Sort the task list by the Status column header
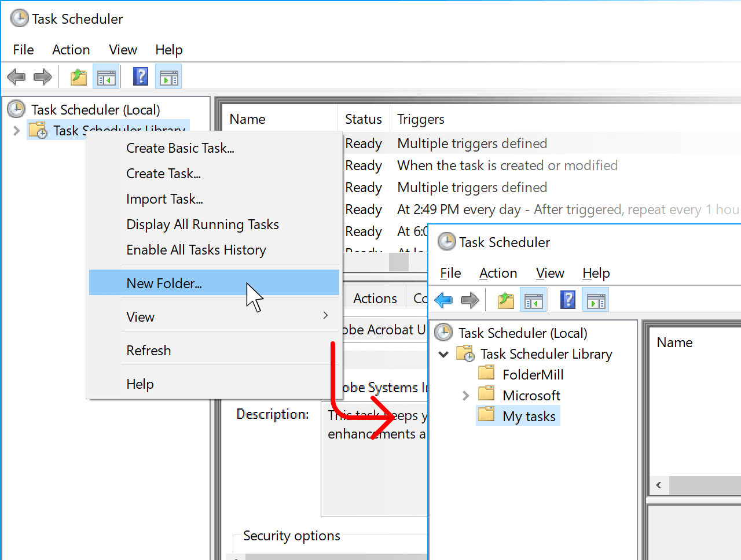741x560 pixels. 363,119
